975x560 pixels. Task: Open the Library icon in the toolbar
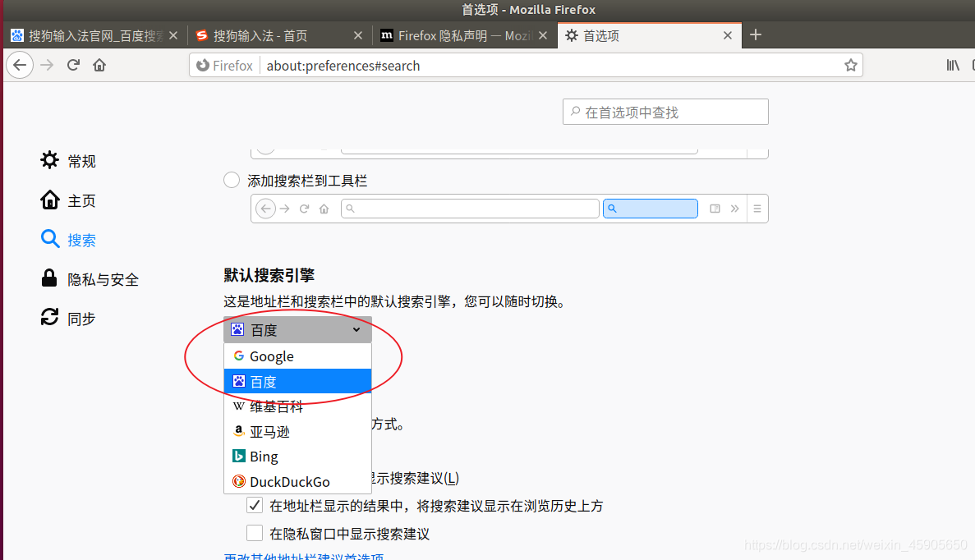coord(953,65)
